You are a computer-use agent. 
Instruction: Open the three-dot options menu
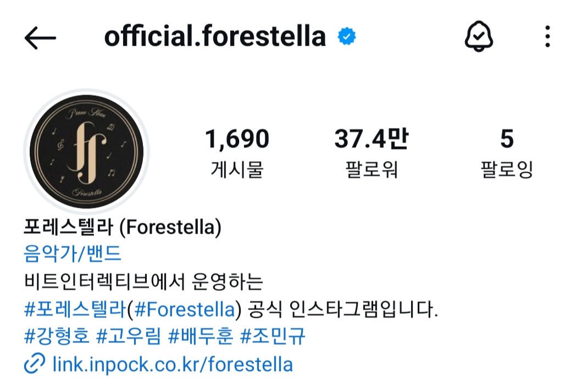coord(547,36)
